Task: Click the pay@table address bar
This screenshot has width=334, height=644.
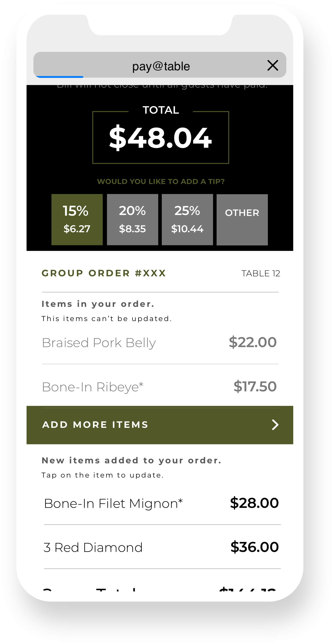Action: click(x=160, y=65)
